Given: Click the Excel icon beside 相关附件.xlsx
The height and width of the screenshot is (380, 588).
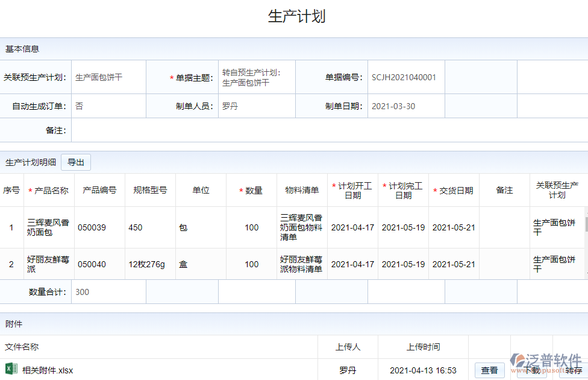Looking at the screenshot, I should 11,370.
